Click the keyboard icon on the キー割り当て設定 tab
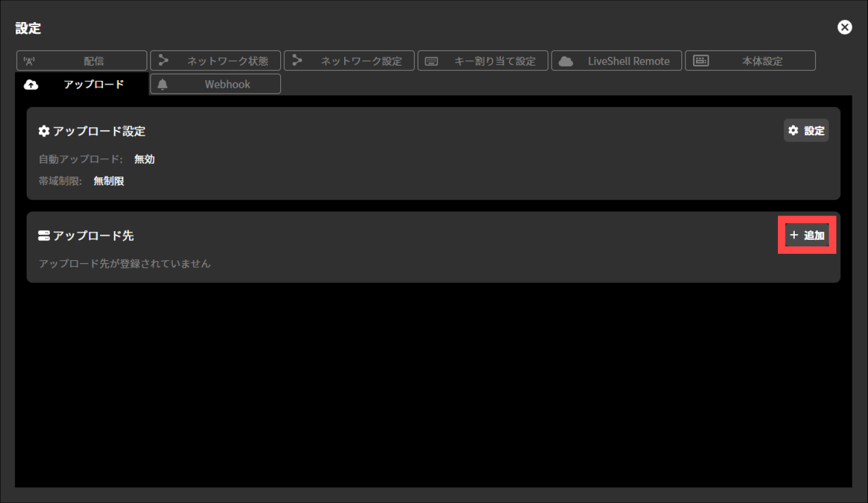Screen dimensions: 868x503 (x=431, y=61)
